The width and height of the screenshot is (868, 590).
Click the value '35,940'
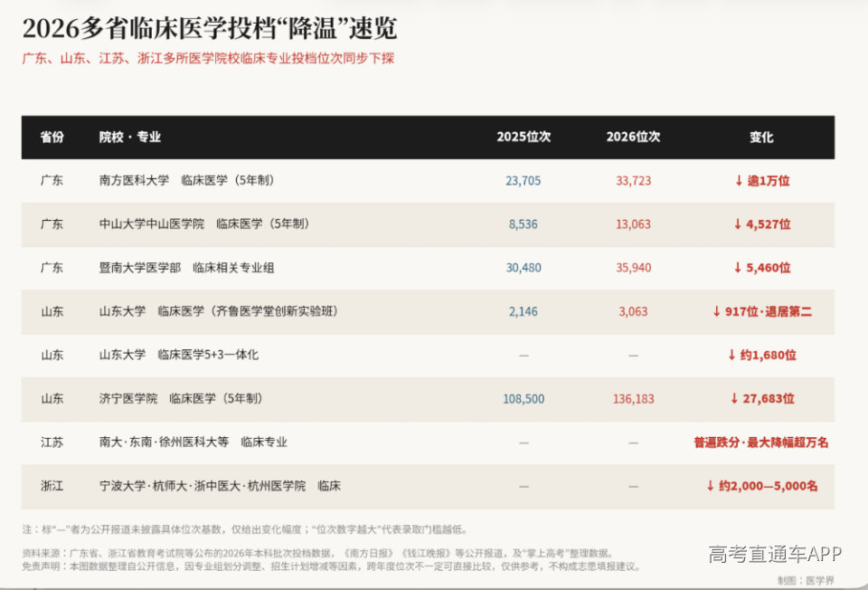[633, 268]
